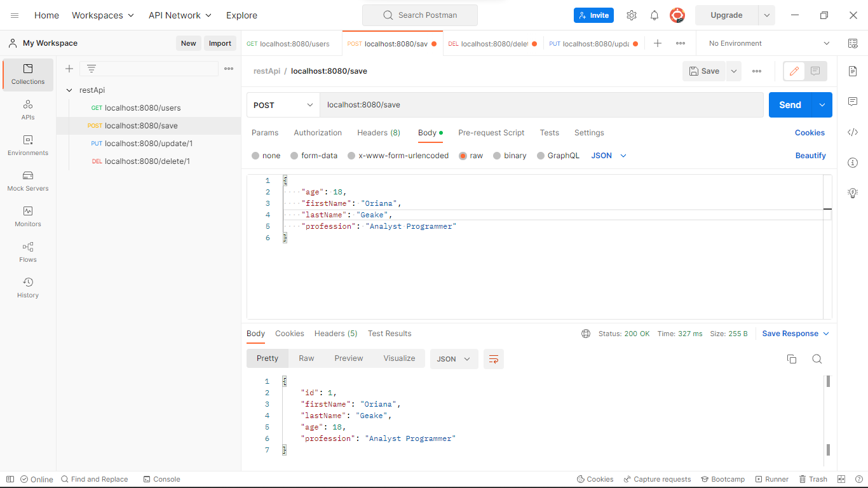Image resolution: width=868 pixels, height=488 pixels.
Task: Open network information globe icon
Action: [x=586, y=334]
